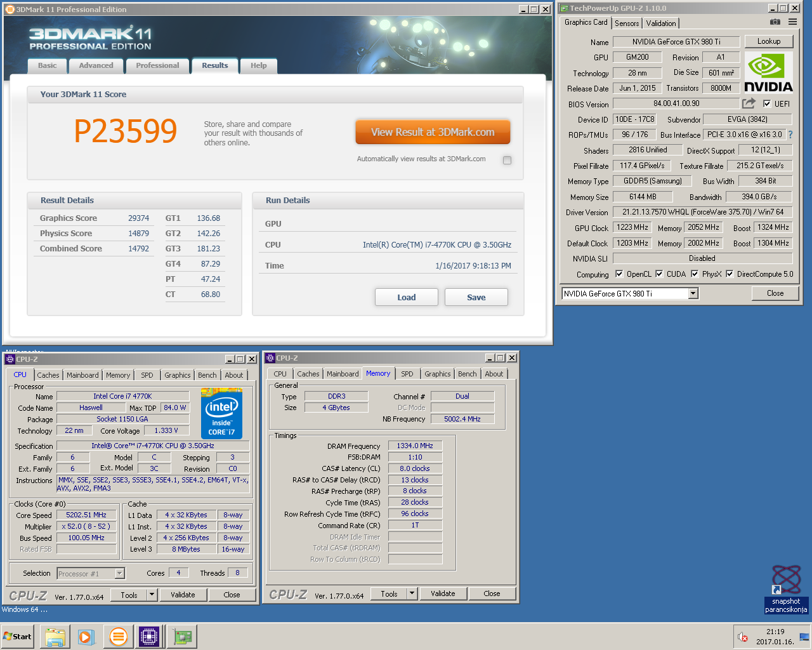Toggle automatically view results checkbox

coord(507,160)
